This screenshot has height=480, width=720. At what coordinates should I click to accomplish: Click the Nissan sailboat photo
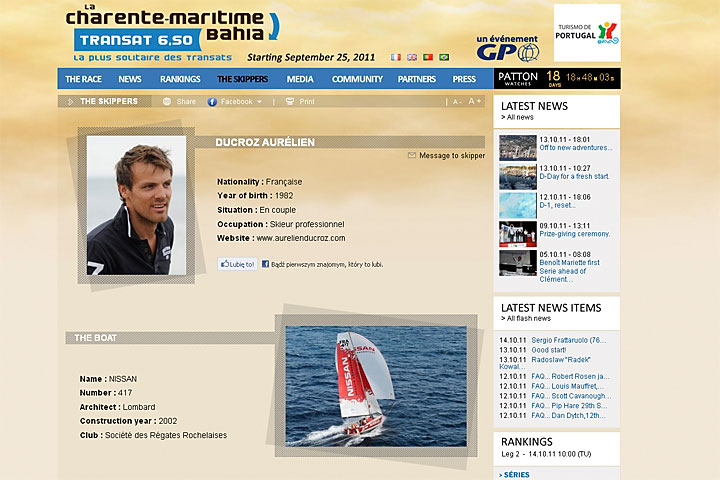[376, 386]
